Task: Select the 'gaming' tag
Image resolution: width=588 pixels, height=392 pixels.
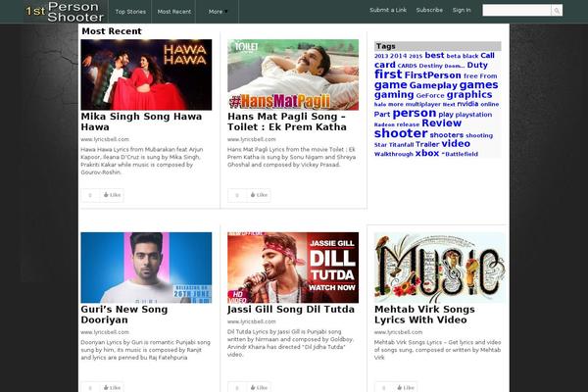Action: tap(394, 95)
